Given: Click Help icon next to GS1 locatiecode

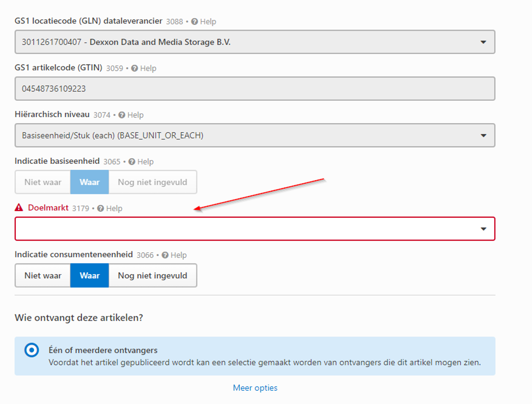Looking at the screenshot, I should coord(194,22).
